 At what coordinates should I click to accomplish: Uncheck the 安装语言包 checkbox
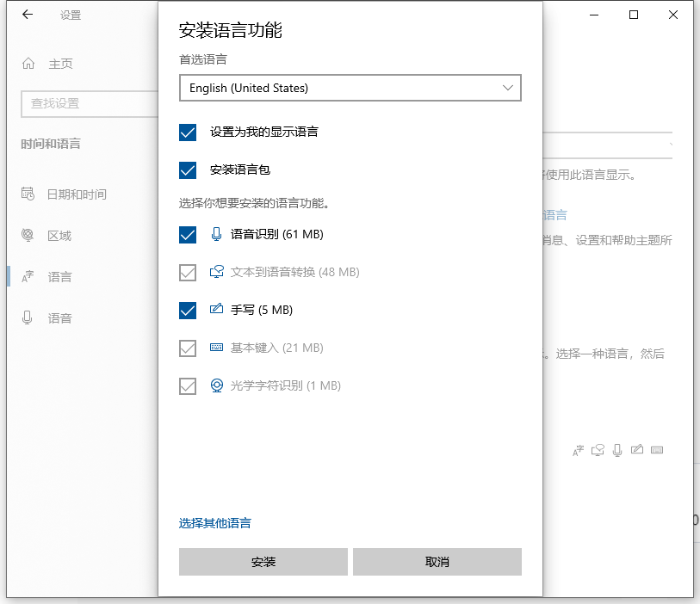click(x=188, y=170)
